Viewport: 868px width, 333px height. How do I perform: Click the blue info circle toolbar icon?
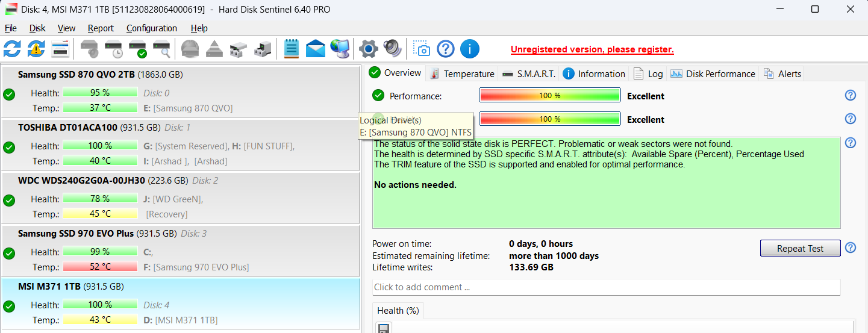point(470,49)
